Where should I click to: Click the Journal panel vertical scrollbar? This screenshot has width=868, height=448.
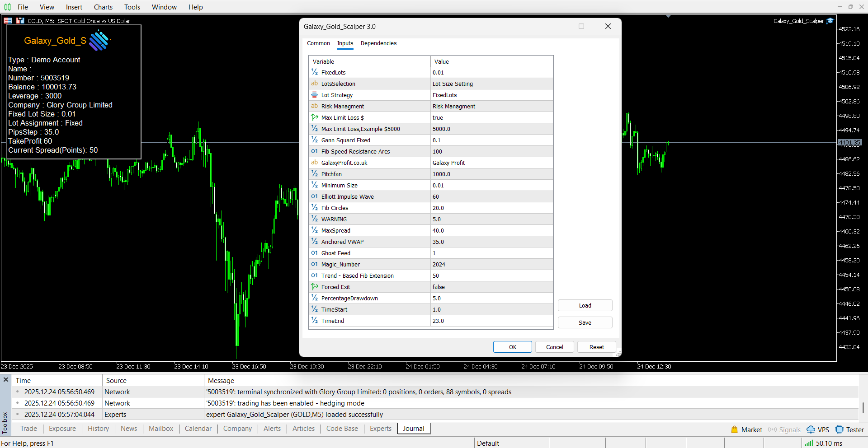pyautogui.click(x=863, y=407)
